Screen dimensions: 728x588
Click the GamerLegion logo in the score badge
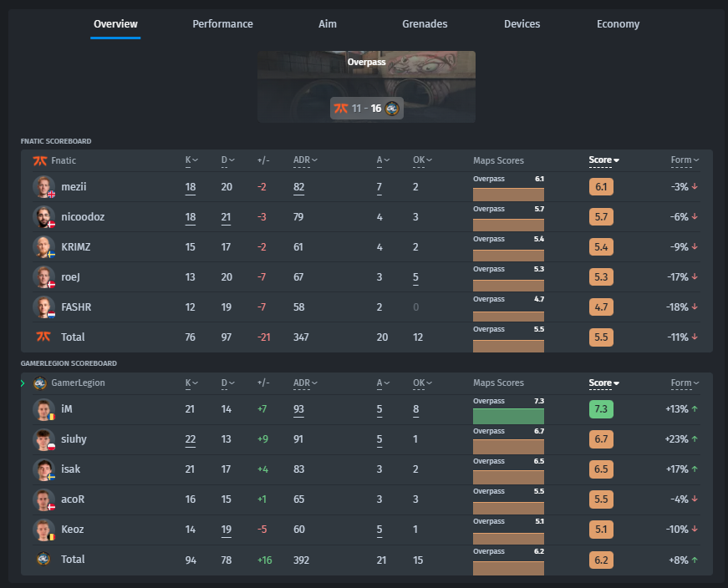(x=392, y=108)
